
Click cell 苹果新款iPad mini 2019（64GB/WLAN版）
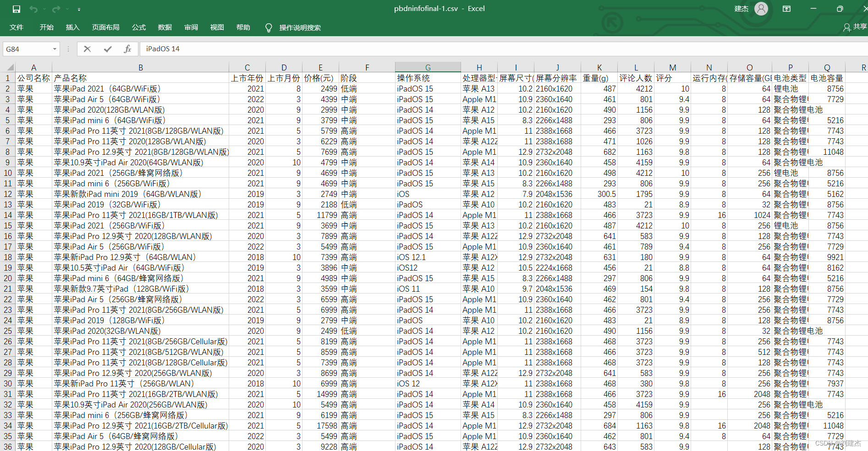tap(141, 194)
